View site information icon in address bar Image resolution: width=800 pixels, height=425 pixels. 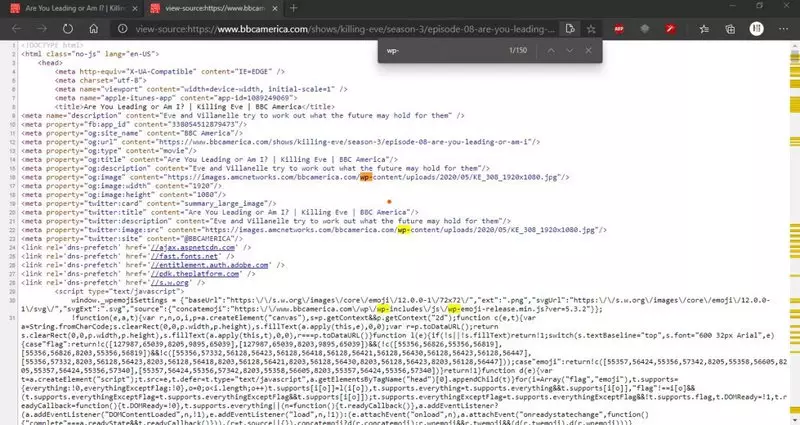(x=122, y=29)
